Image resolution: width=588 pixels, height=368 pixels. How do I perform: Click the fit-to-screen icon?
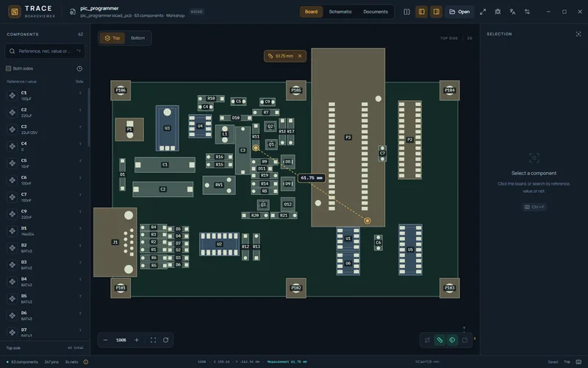pos(153,340)
